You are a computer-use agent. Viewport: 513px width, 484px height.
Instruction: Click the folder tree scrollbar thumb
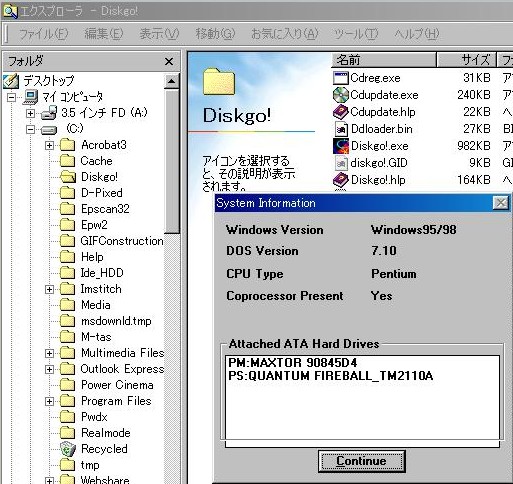(x=172, y=161)
